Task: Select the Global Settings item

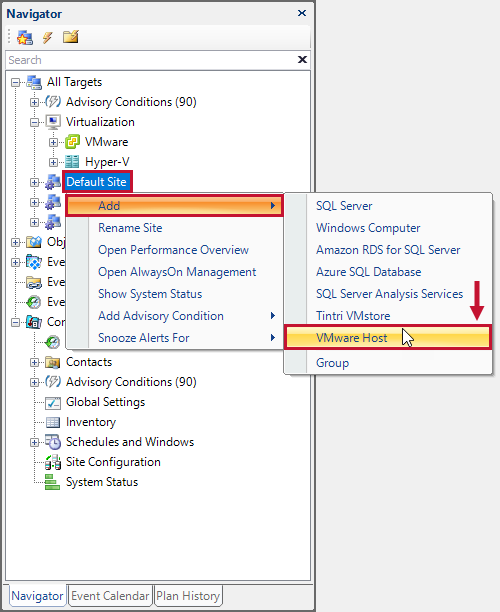Action: point(105,402)
